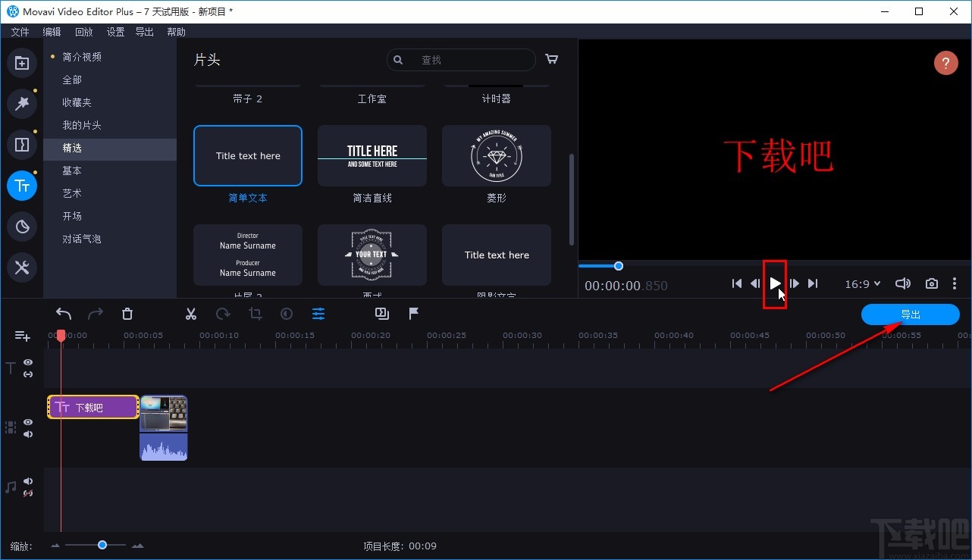The width and height of the screenshot is (972, 560).
Task: Select the video clip on timeline
Action: [x=164, y=428]
